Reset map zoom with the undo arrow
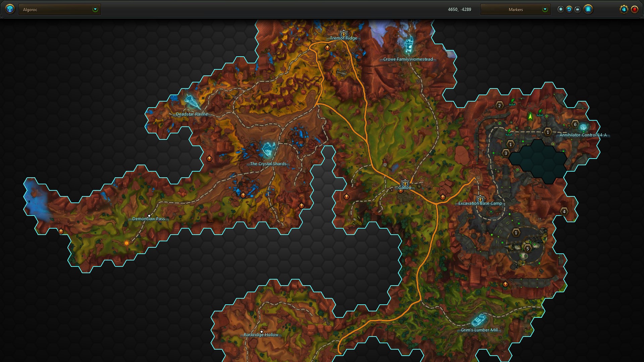This screenshot has height=362, width=644. point(569,9)
